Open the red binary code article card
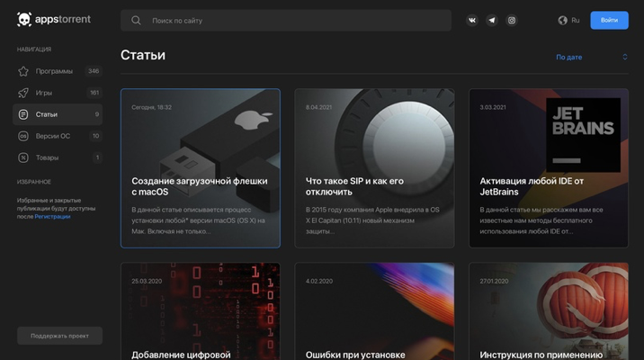The image size is (644, 360). point(201,311)
